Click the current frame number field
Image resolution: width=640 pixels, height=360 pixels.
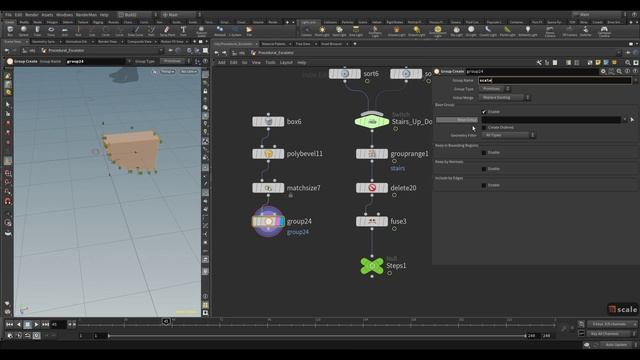pos(58,324)
